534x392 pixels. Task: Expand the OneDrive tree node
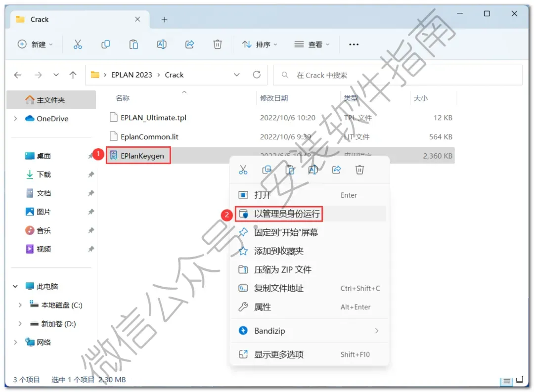click(x=15, y=119)
